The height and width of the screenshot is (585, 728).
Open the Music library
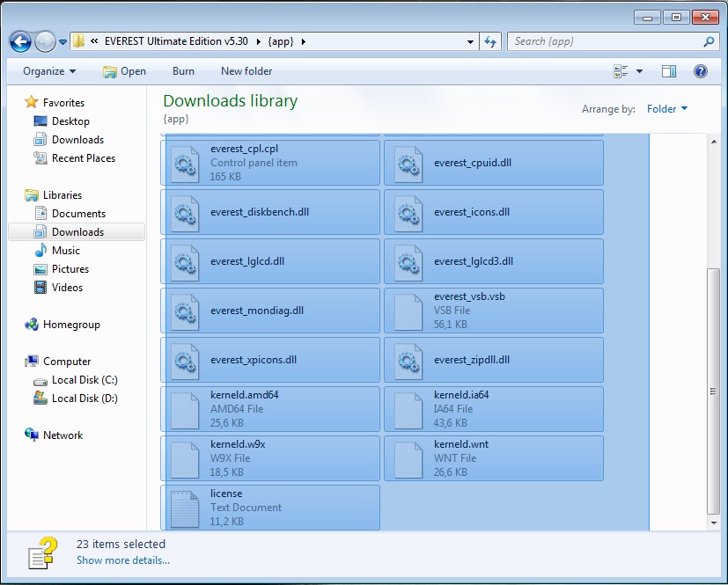click(x=66, y=251)
